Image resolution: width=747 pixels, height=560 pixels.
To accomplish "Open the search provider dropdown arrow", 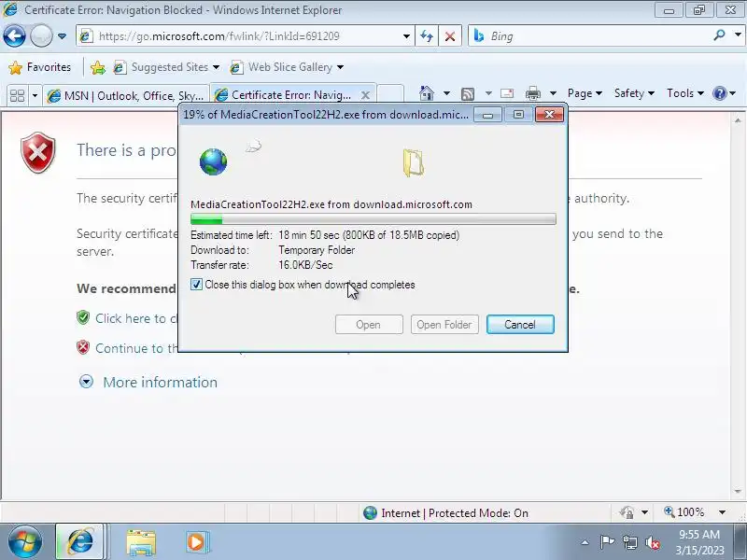I will click(x=738, y=35).
